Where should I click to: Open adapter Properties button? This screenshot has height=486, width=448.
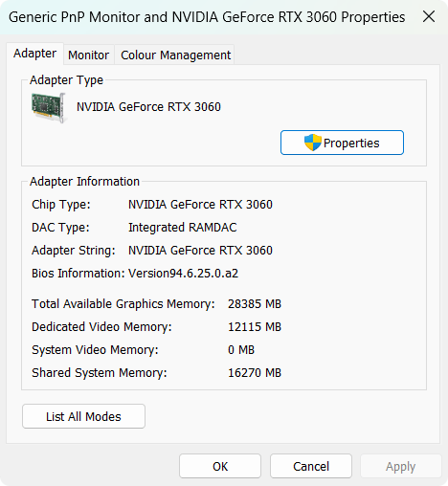tap(342, 143)
